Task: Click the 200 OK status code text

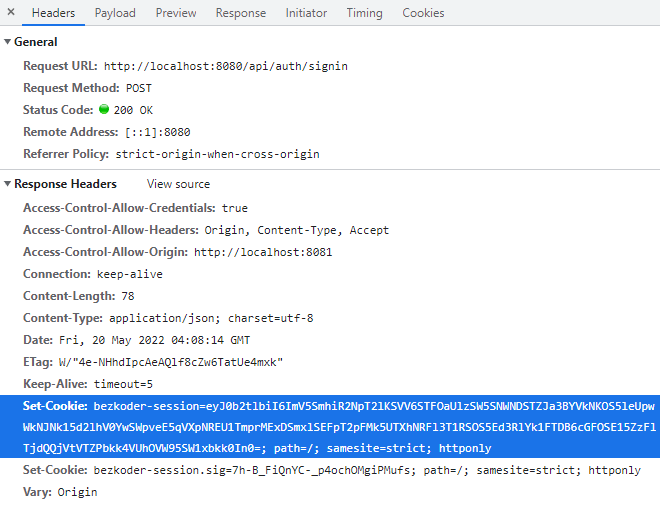Action: click(x=134, y=110)
